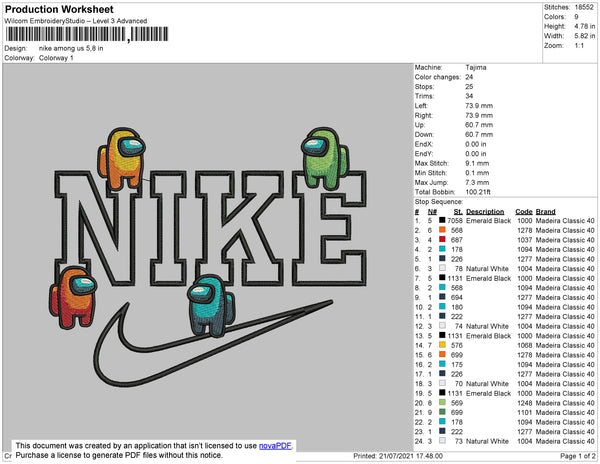Select yellow swatch in stop 14

click(442, 345)
